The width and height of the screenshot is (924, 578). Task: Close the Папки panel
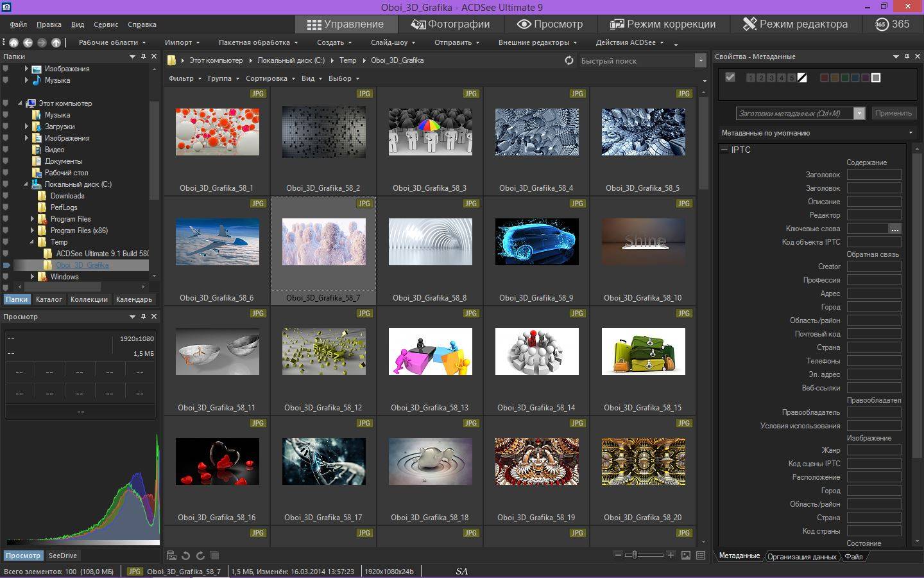pyautogui.click(x=154, y=57)
